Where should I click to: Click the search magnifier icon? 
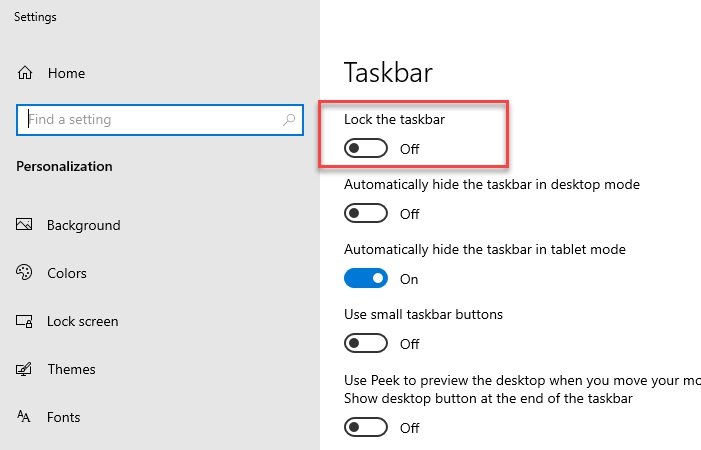[289, 120]
